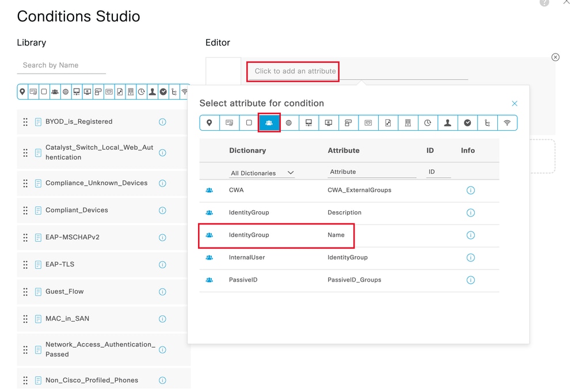This screenshot has height=392, width=575.
Task: Focus the ID filter input
Action: [438, 172]
